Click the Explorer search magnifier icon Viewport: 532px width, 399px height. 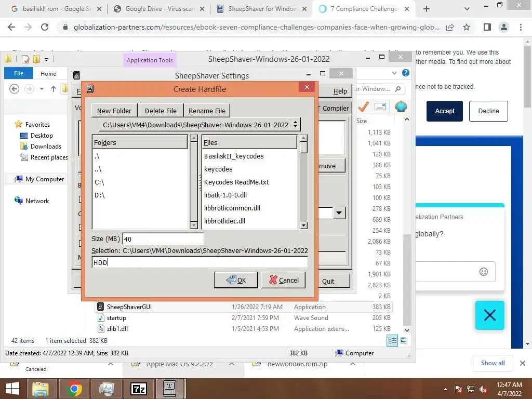[x=398, y=89]
